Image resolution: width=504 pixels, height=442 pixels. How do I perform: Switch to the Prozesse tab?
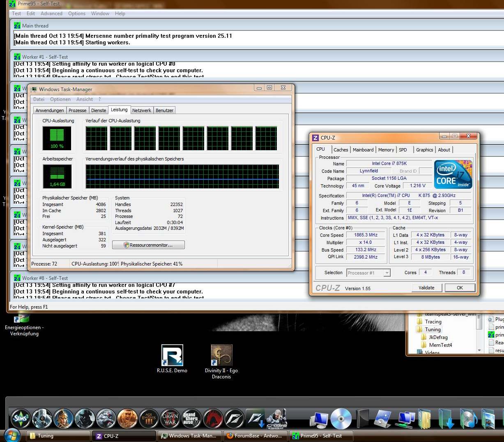click(77, 110)
